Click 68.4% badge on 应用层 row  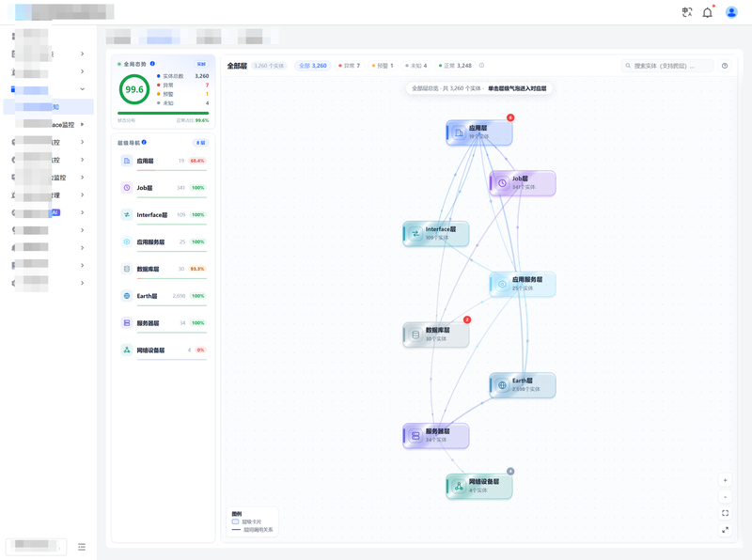197,161
